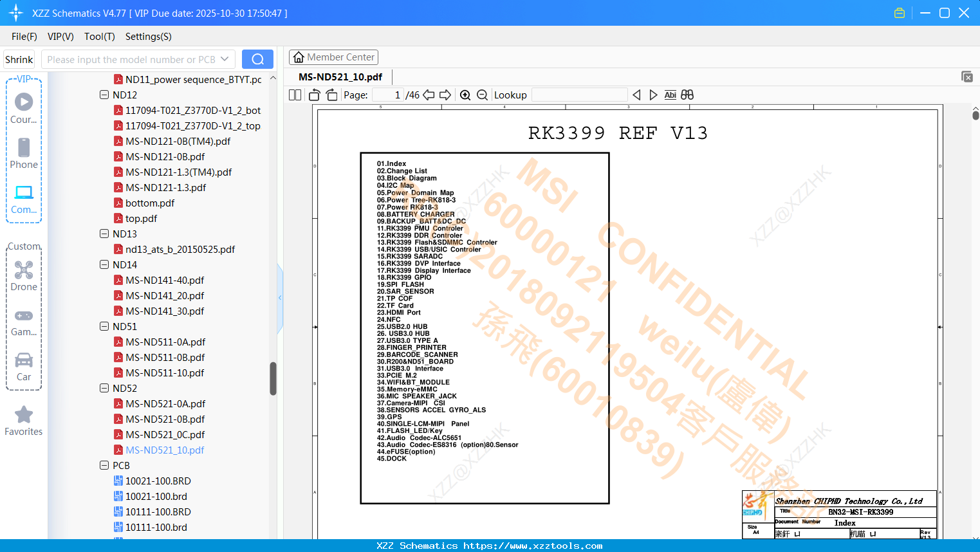Open MS-ND121-1.3.pdf
The height and width of the screenshot is (552, 980).
tap(165, 188)
